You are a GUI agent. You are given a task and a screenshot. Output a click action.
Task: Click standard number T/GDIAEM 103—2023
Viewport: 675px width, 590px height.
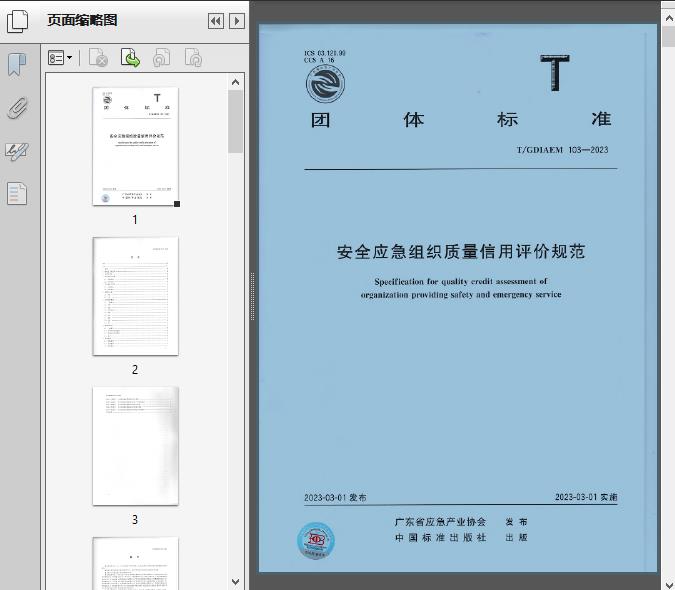562,150
